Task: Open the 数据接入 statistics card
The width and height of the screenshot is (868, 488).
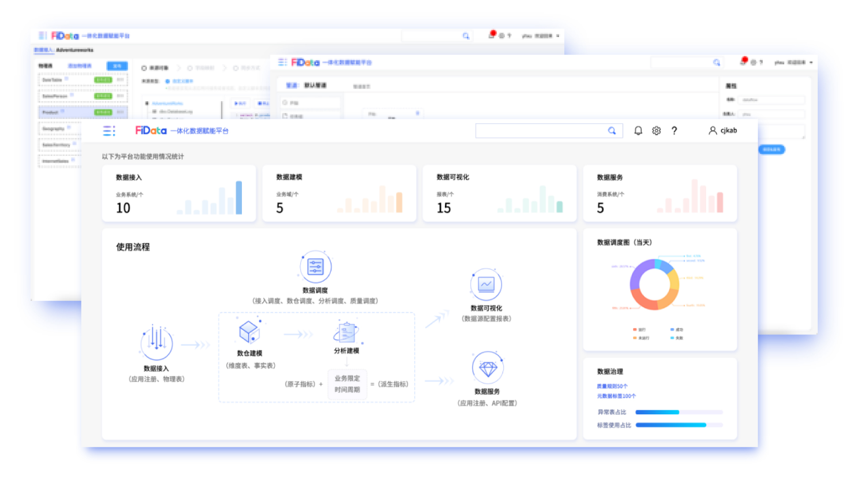Action: (179, 193)
